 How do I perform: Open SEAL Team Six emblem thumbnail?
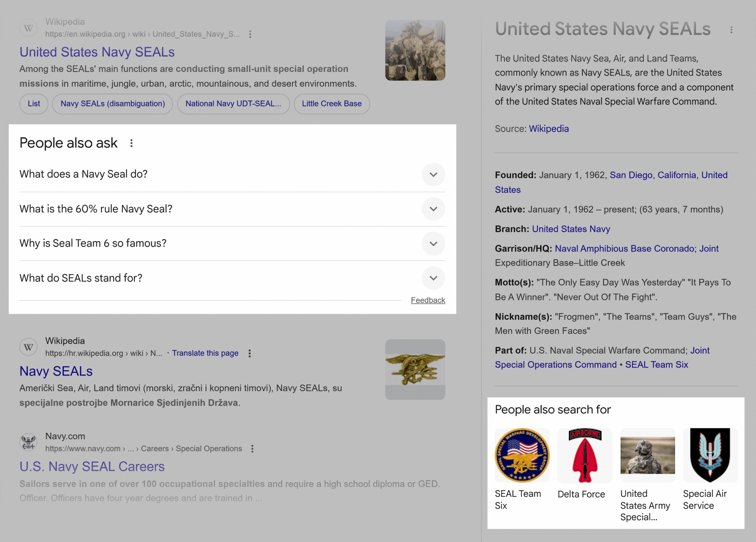pyautogui.click(x=522, y=455)
